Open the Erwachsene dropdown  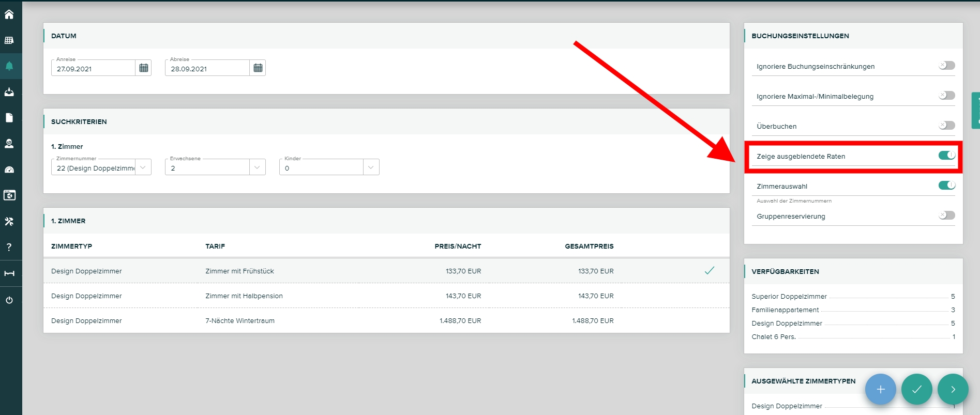point(257,167)
